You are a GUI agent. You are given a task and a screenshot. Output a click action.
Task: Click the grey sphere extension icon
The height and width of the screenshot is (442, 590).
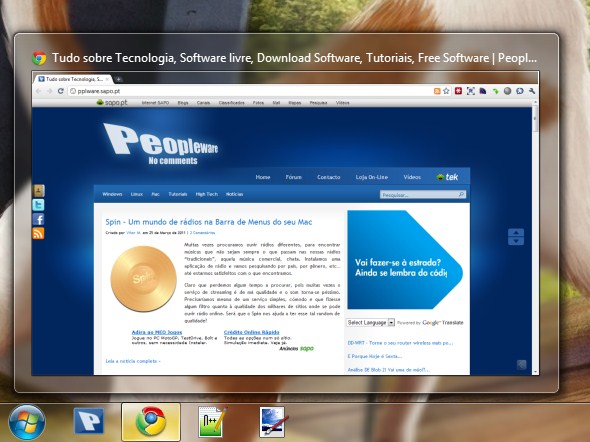(508, 91)
